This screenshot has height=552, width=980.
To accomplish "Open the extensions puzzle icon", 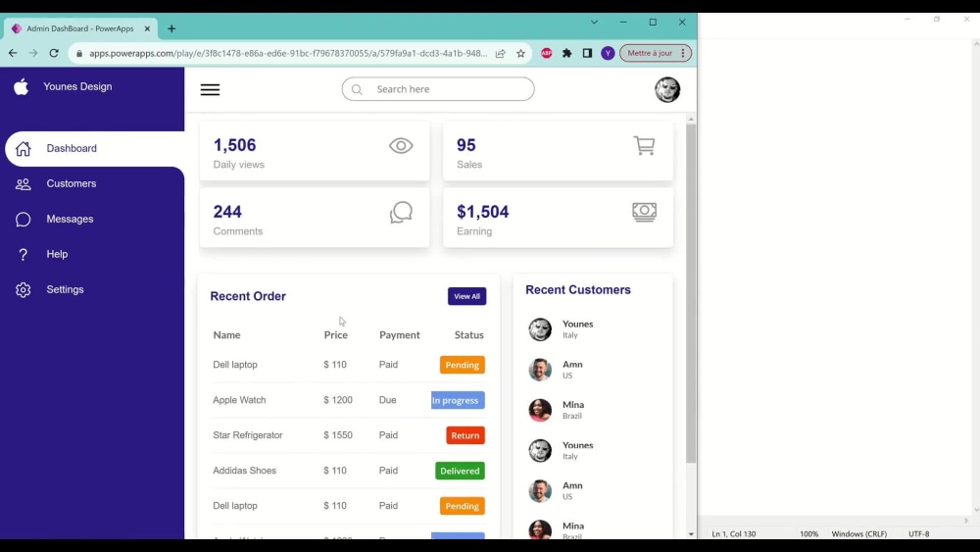I will click(x=566, y=53).
